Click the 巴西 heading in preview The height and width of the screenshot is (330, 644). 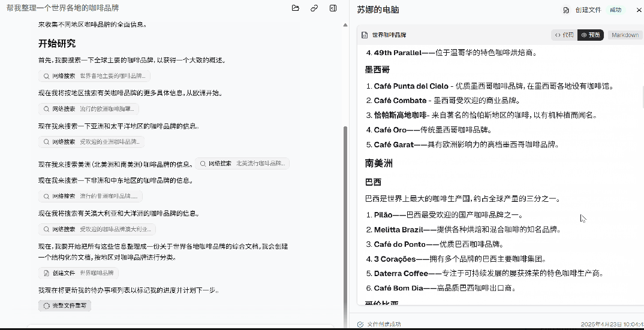point(373,182)
